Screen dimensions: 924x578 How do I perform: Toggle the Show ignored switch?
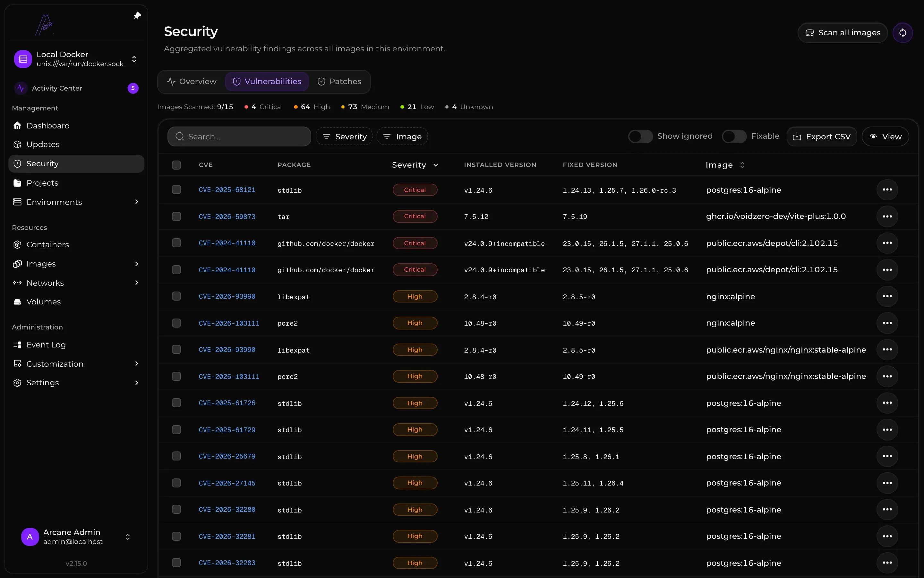(x=640, y=136)
